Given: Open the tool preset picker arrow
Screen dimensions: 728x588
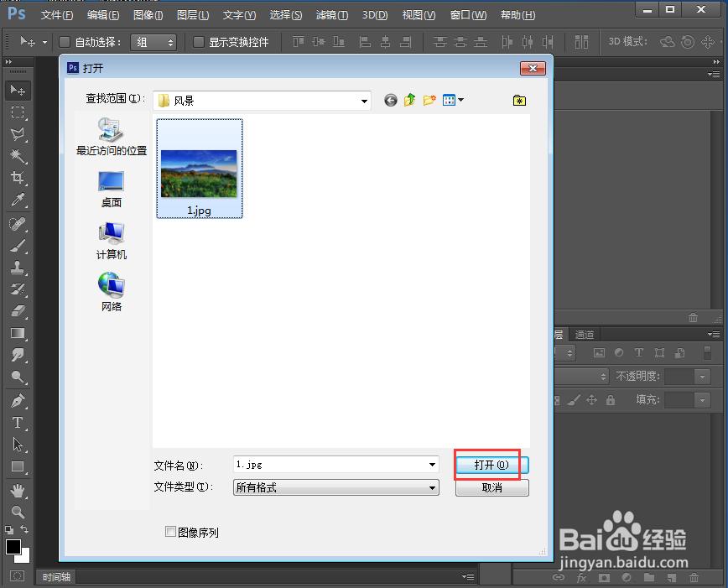Looking at the screenshot, I should 44,42.
